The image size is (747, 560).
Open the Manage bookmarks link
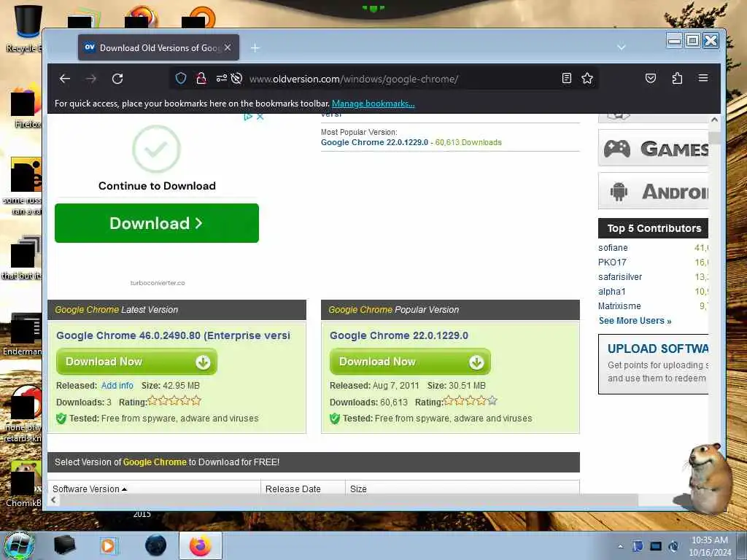(x=373, y=104)
